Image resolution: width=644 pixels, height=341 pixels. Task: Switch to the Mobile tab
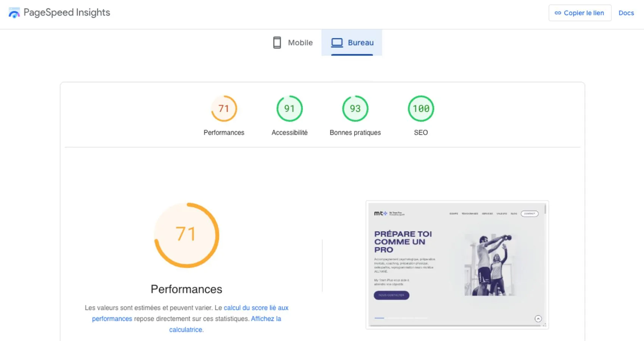pyautogui.click(x=292, y=42)
